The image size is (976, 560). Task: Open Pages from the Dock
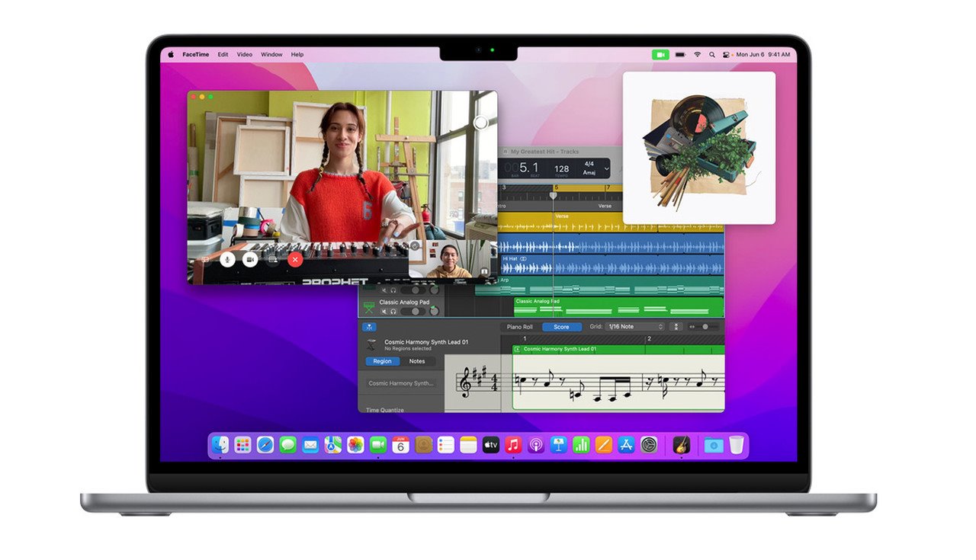click(x=603, y=445)
